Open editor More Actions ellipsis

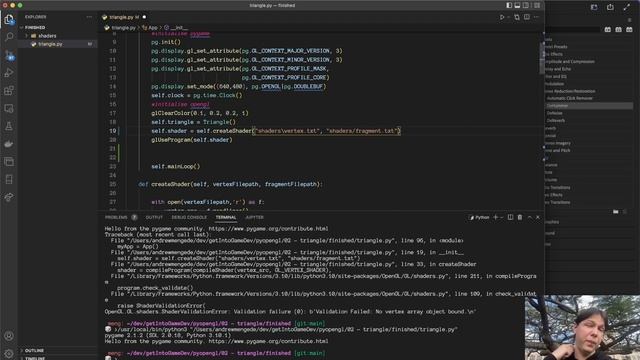tap(536, 17)
